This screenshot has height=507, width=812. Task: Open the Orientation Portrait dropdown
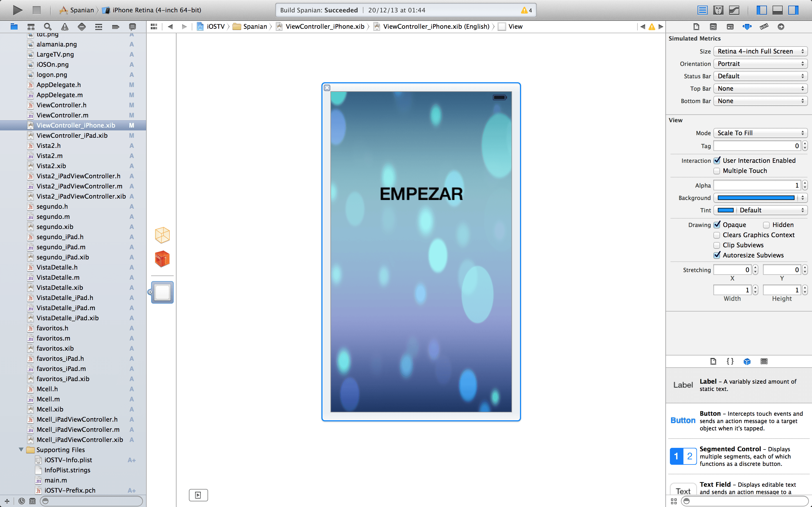point(760,64)
